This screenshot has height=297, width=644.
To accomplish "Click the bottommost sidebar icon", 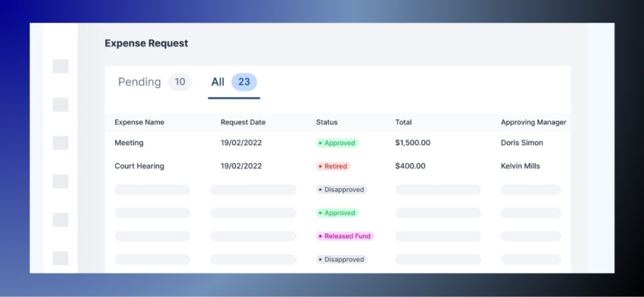I will point(60,258).
